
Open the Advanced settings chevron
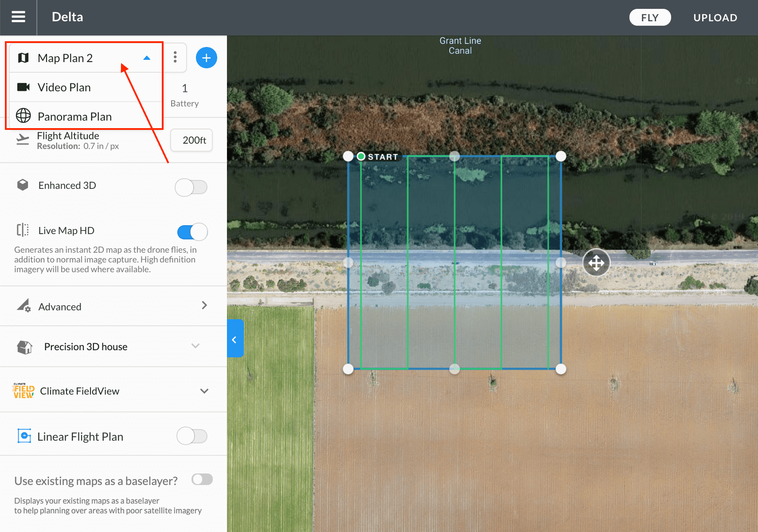click(204, 305)
